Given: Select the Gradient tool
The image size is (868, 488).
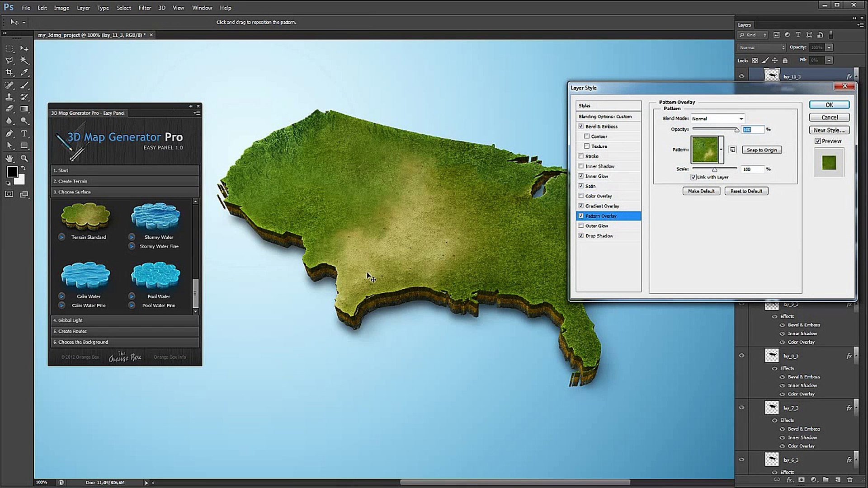Looking at the screenshot, I should tap(24, 109).
